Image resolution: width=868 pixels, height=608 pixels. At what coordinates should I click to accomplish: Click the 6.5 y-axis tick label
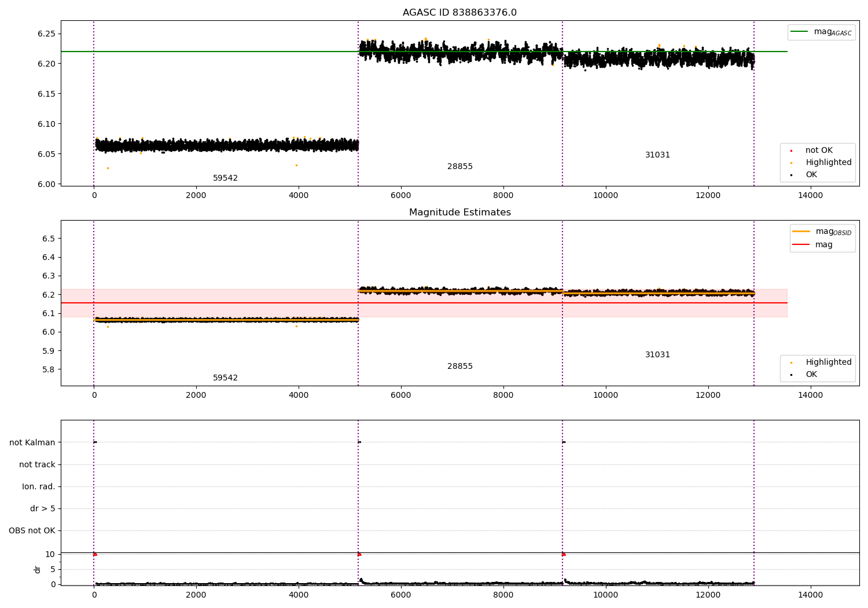(x=49, y=239)
